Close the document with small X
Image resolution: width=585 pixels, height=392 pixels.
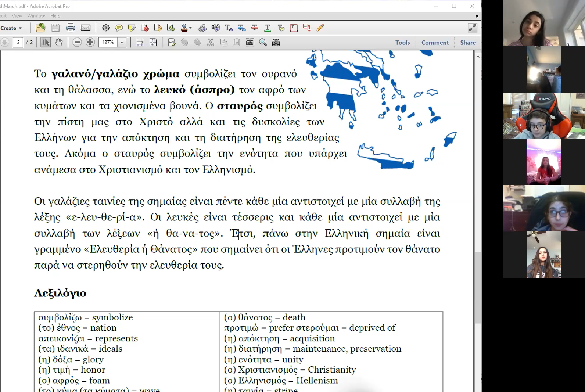(477, 16)
